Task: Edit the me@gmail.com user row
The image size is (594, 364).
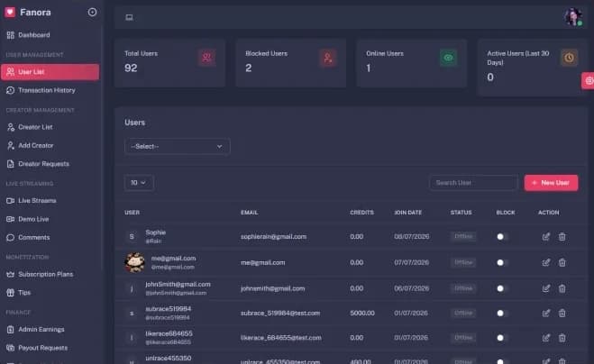Action: (546, 262)
